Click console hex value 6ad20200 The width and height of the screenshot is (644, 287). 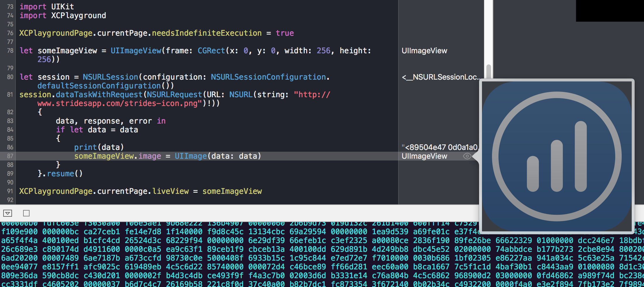pyautogui.click(x=20, y=258)
